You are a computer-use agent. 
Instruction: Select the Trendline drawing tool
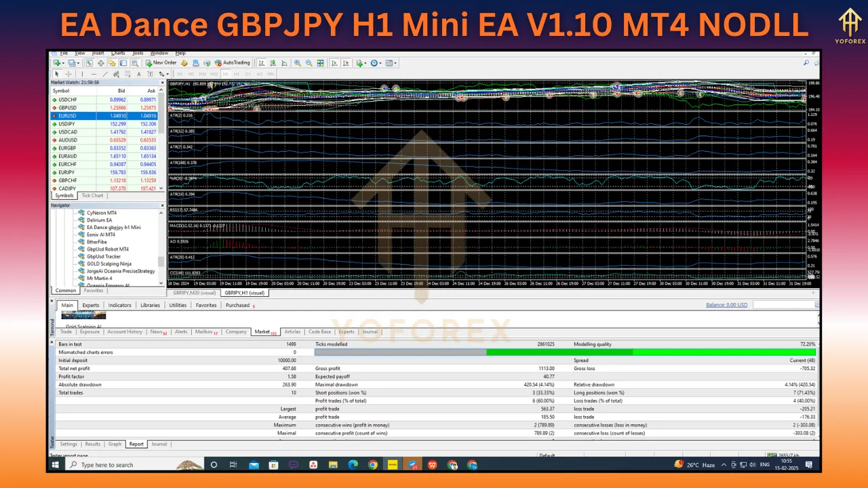tap(105, 74)
